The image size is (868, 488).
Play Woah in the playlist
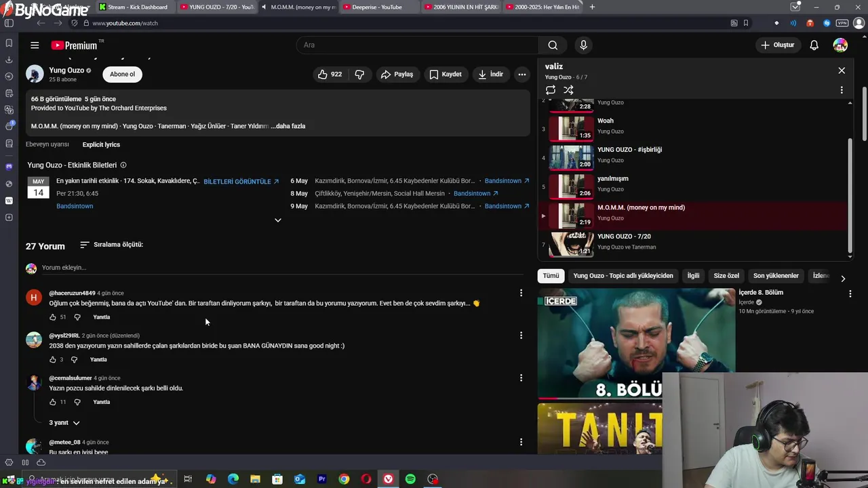click(692, 129)
